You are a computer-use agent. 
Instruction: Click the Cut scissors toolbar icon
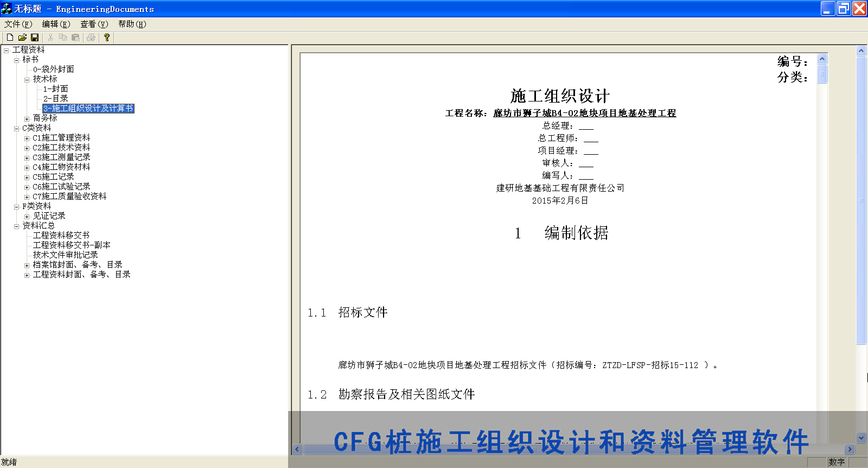click(50, 37)
